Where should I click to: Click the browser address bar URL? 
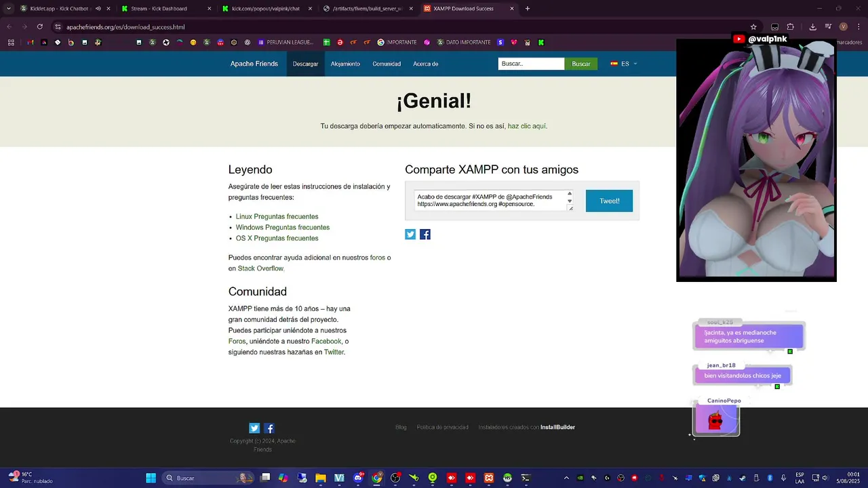(x=125, y=27)
